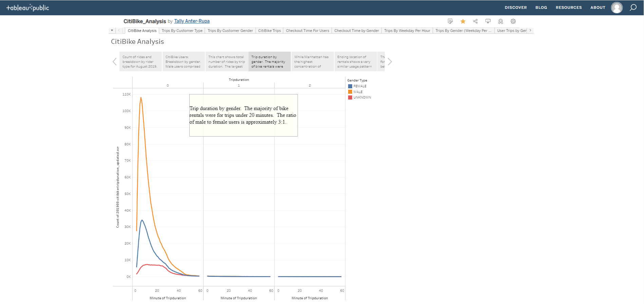644x304 pixels.
Task: Select the CitiBike Analysis tab
Action: (142, 31)
